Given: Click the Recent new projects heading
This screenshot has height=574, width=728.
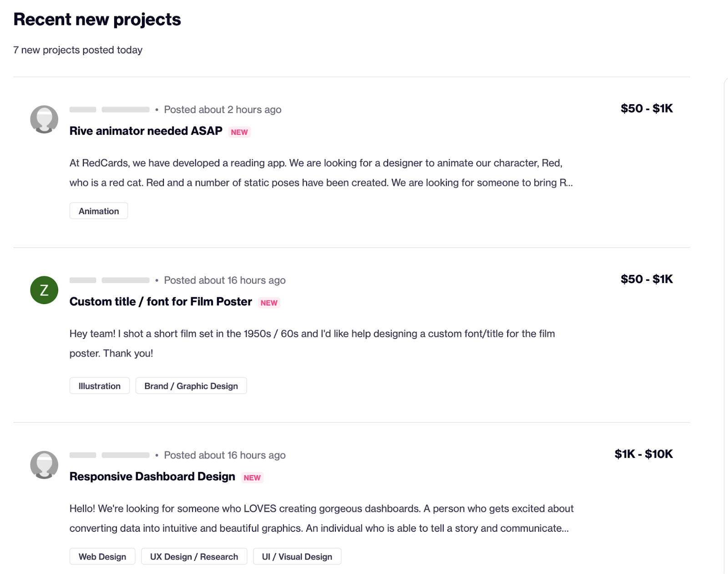Looking at the screenshot, I should point(97,20).
